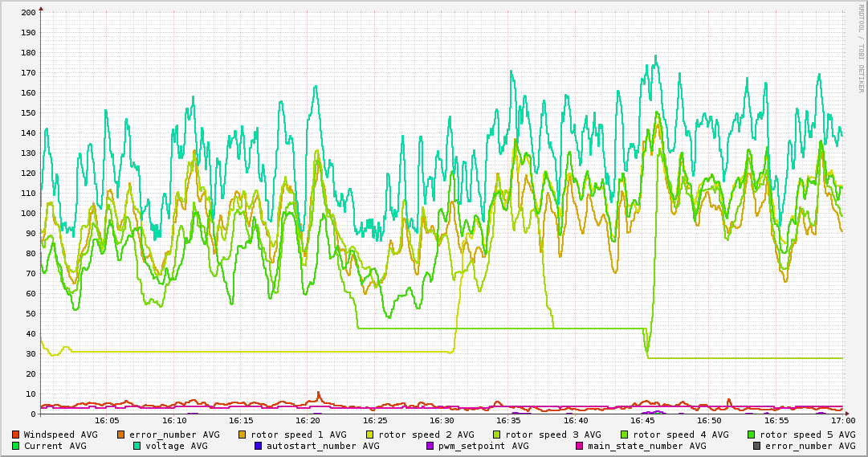Select the 30 value on the vertical axis
The height and width of the screenshot is (457, 868).
click(31, 354)
